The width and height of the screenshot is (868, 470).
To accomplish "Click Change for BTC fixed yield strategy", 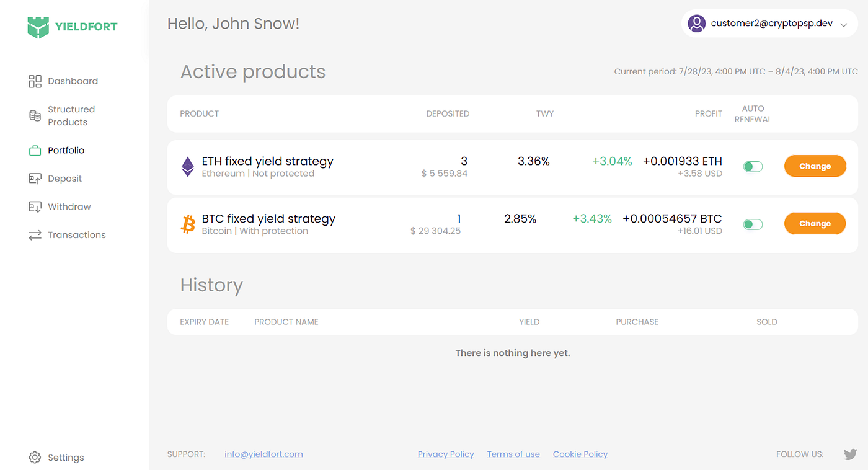I will point(815,224).
